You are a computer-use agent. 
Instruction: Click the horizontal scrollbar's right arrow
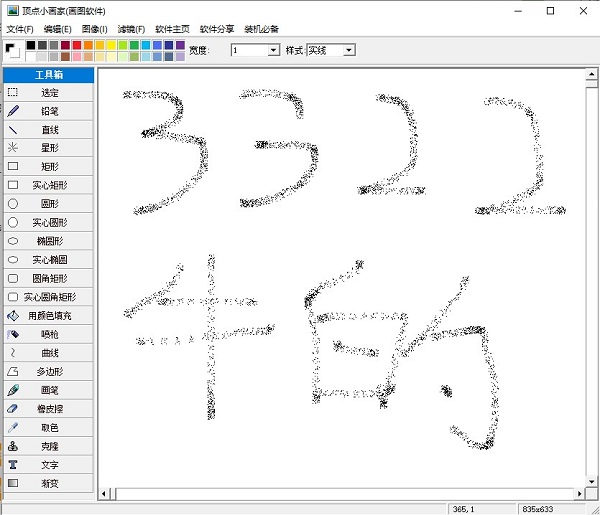click(x=577, y=493)
